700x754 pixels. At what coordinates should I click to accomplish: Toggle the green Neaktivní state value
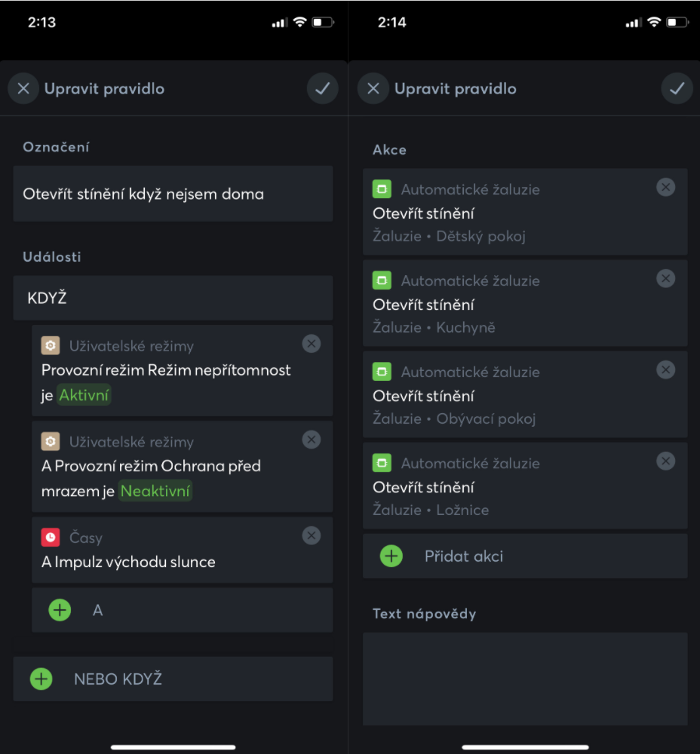coord(155,492)
